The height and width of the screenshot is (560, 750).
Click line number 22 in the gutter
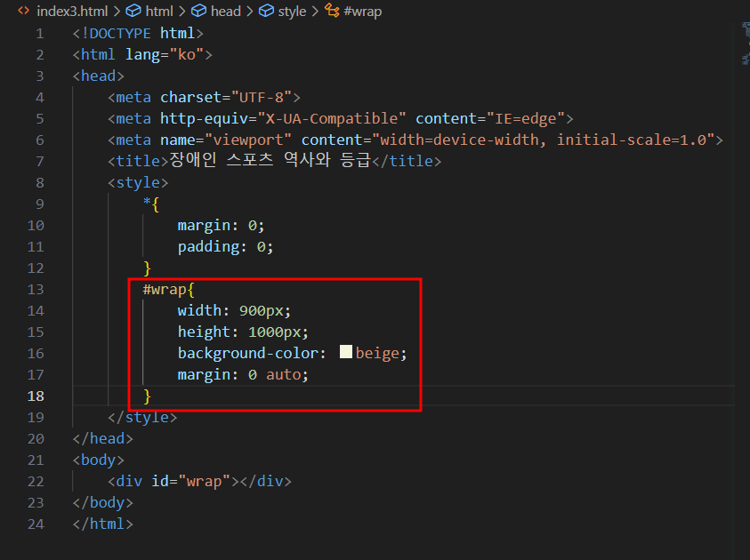pos(36,482)
